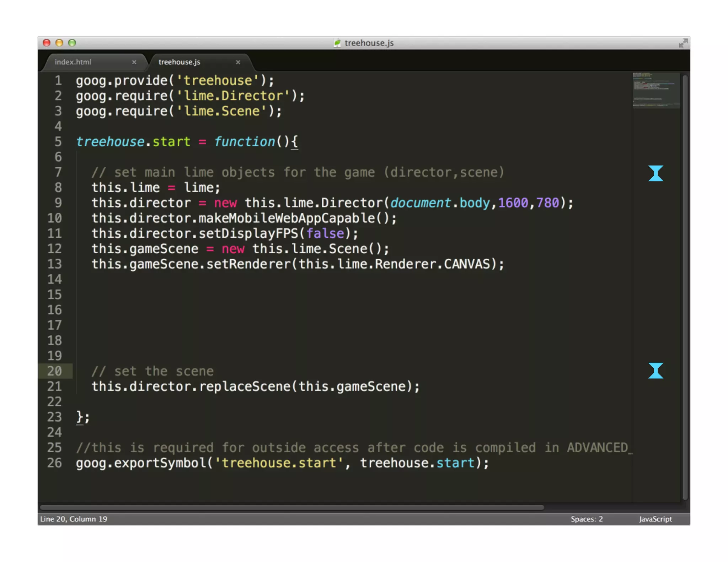728x562 pixels.
Task: Toggle fullscreen with the title bar arrows icon
Action: [682, 43]
